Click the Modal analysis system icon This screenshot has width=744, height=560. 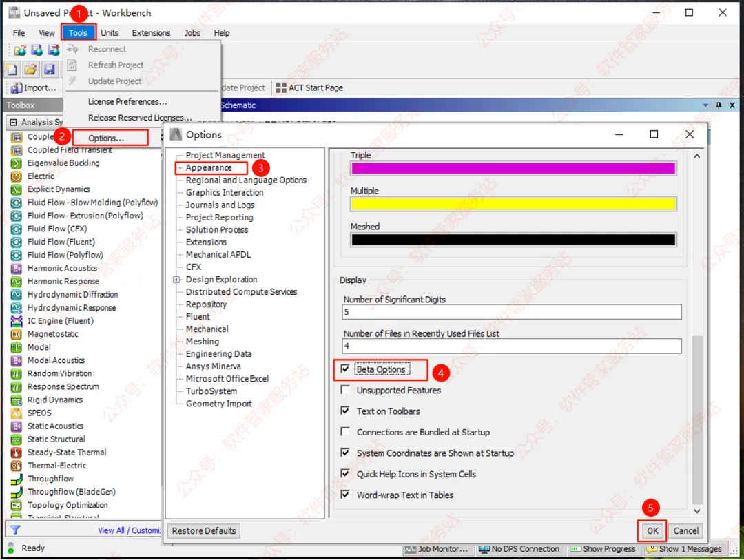[16, 347]
